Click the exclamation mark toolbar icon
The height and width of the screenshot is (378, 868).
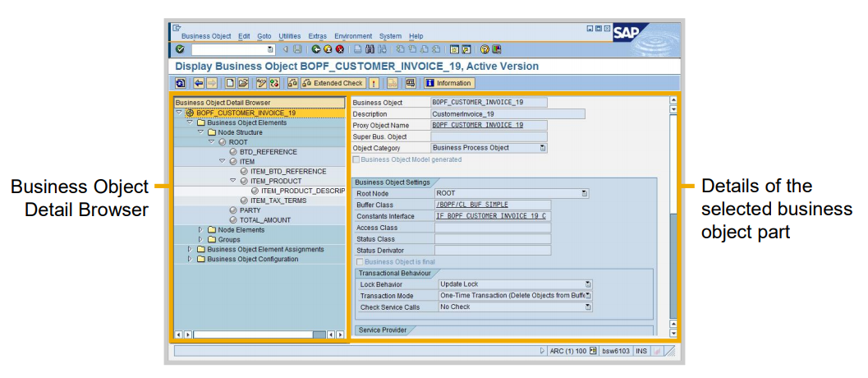coord(374,83)
